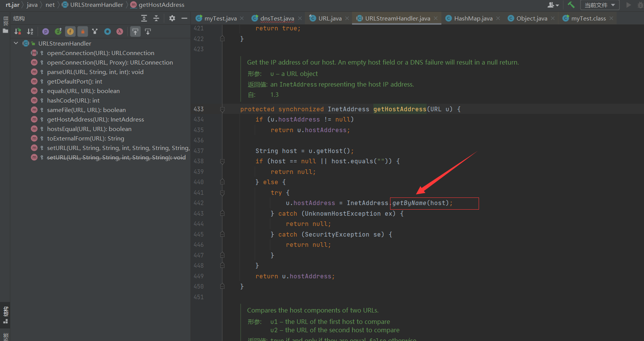Click the blue circle filter icon in Structure toolbar

[108, 32]
